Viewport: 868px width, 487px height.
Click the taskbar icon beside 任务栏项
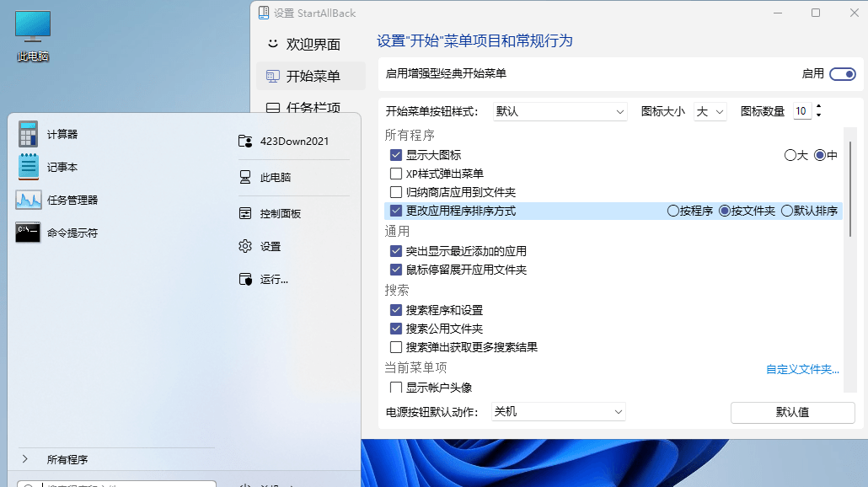click(273, 107)
